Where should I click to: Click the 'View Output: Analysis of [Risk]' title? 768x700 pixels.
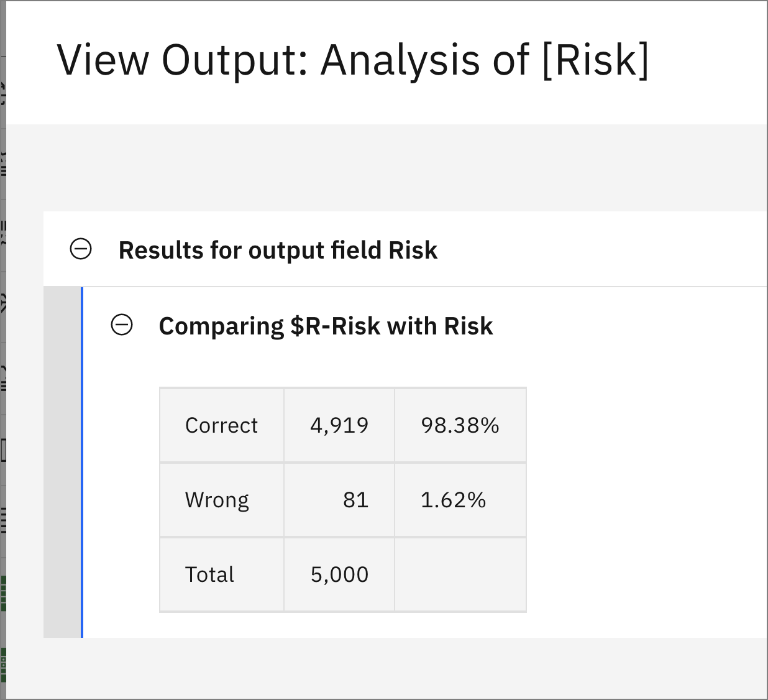tap(353, 60)
